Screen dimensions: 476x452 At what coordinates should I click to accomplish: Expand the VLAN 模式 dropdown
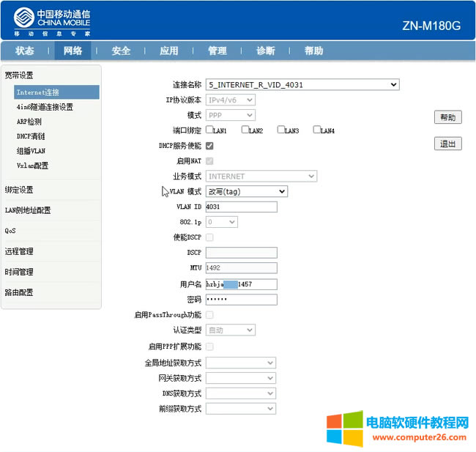click(247, 191)
